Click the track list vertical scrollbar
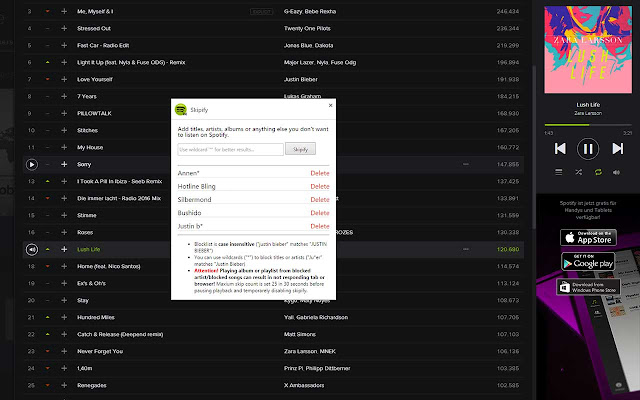Image resolution: width=640 pixels, height=400 pixels. tap(533, 147)
